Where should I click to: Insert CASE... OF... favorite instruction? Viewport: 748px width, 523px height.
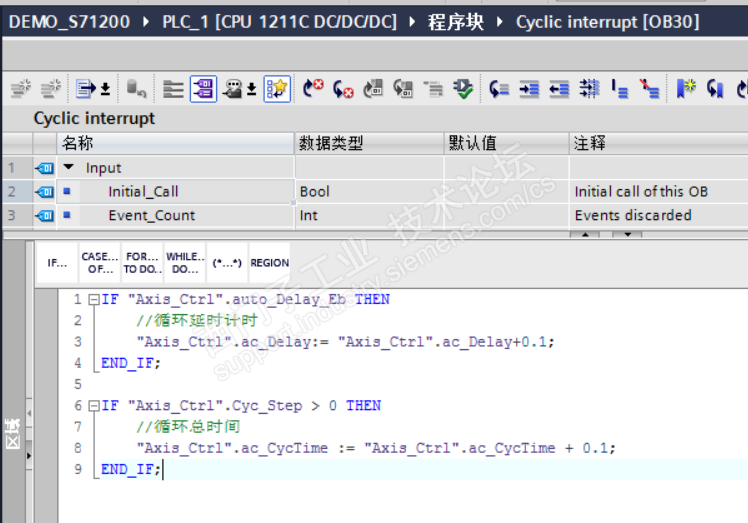[100, 263]
